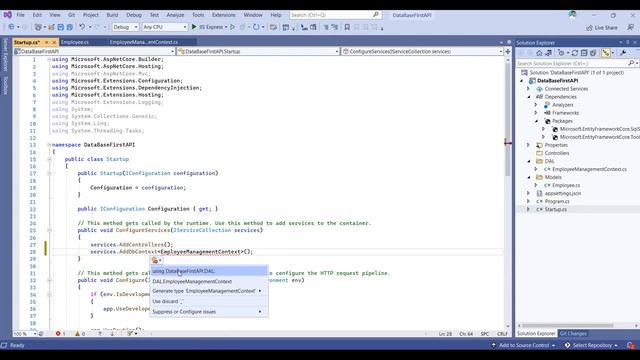The image size is (640, 360).
Task: Start without debugging outlined play icon
Action: [x=233, y=27]
